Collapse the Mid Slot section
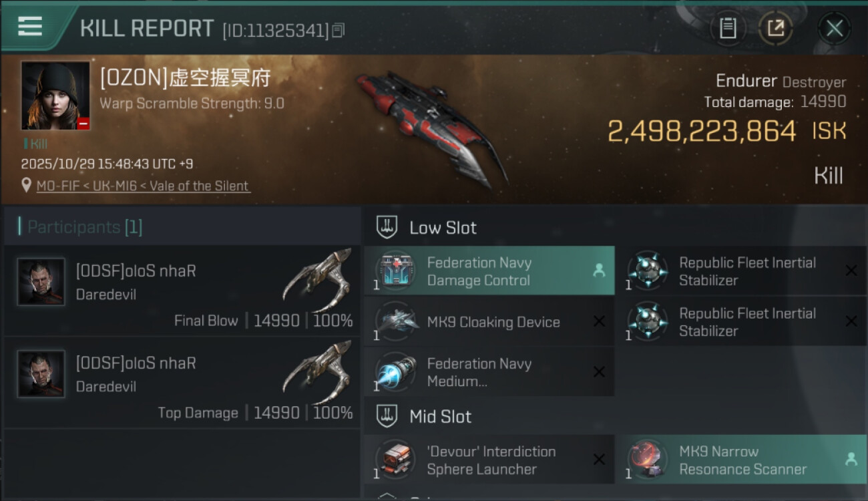This screenshot has height=501, width=868. click(x=387, y=416)
